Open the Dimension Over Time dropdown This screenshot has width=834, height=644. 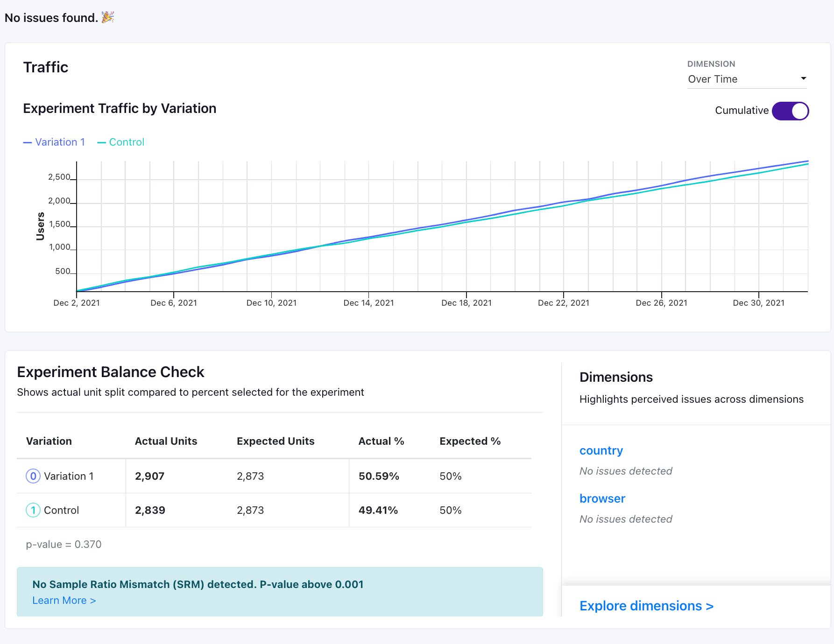coord(747,79)
